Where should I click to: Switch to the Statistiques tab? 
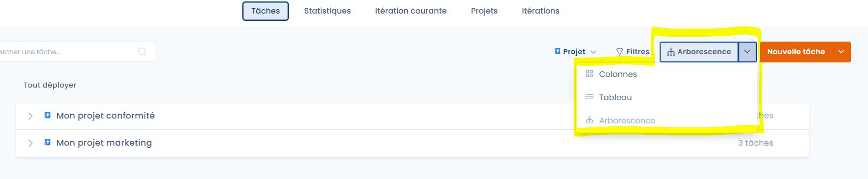[327, 11]
